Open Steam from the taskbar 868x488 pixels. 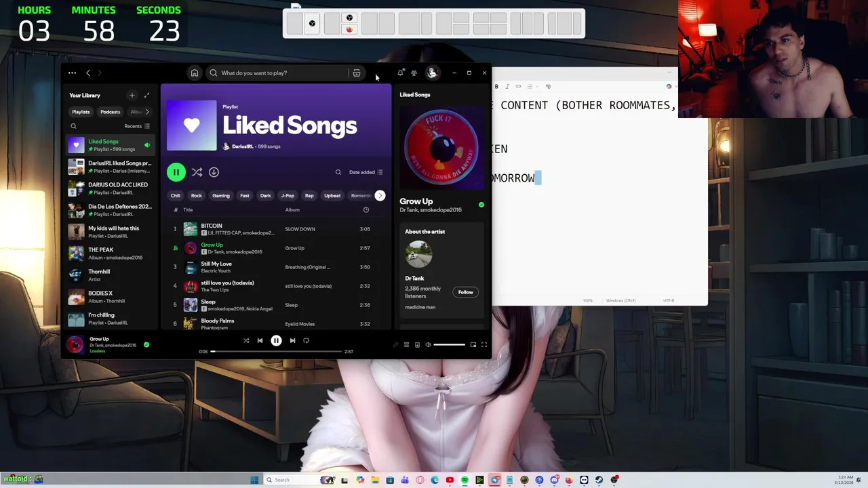(599, 480)
